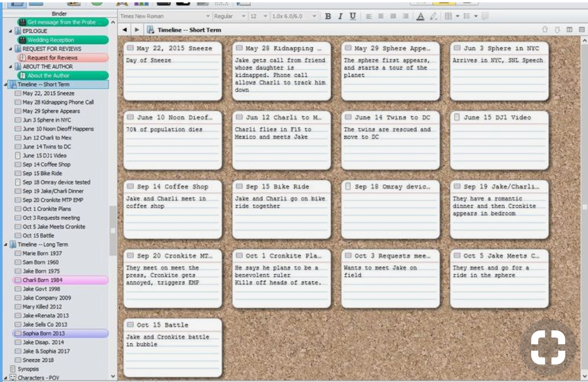Select the Oct 15 Battle index card
Viewport: 588px width, 382px height.
tap(172, 347)
